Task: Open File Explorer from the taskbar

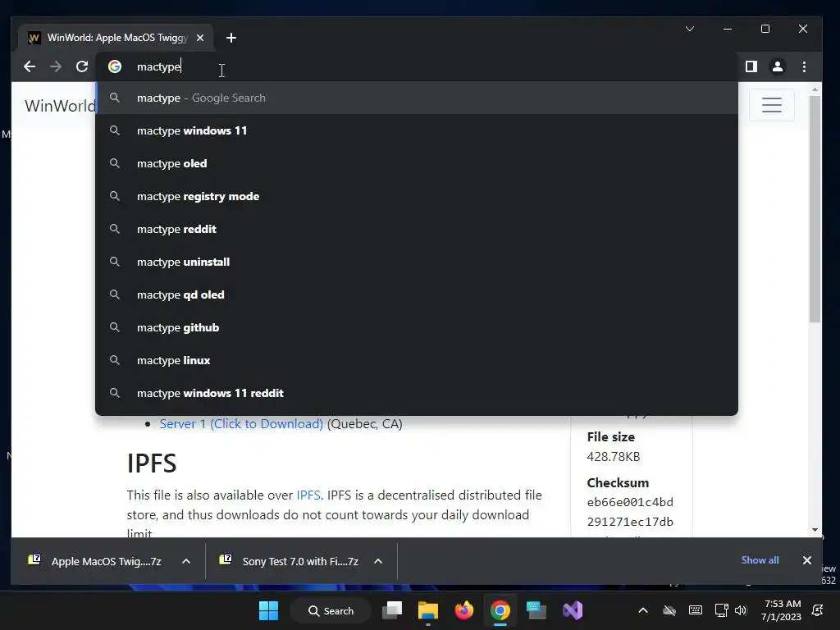Action: pyautogui.click(x=428, y=610)
